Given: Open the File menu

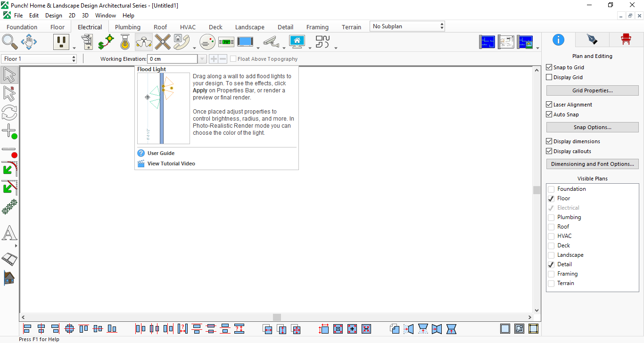Looking at the screenshot, I should (x=18, y=16).
